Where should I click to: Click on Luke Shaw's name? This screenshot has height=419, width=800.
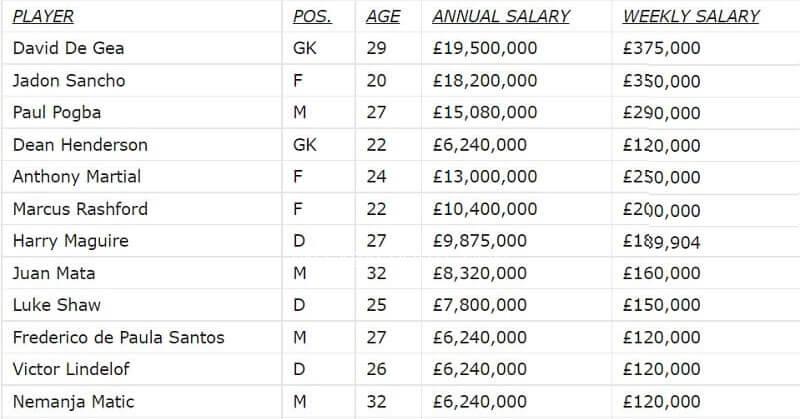point(56,304)
